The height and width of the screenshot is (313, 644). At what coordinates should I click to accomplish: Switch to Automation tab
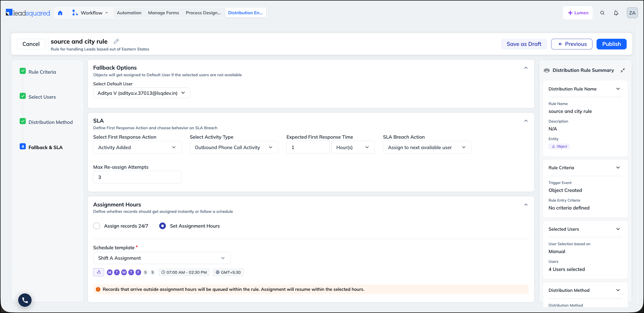click(129, 13)
